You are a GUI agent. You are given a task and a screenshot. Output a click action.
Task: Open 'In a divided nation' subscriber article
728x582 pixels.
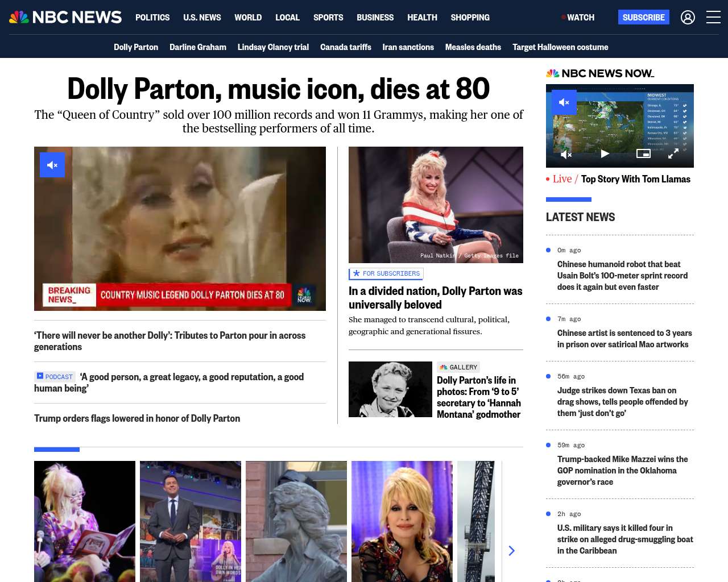(435, 298)
